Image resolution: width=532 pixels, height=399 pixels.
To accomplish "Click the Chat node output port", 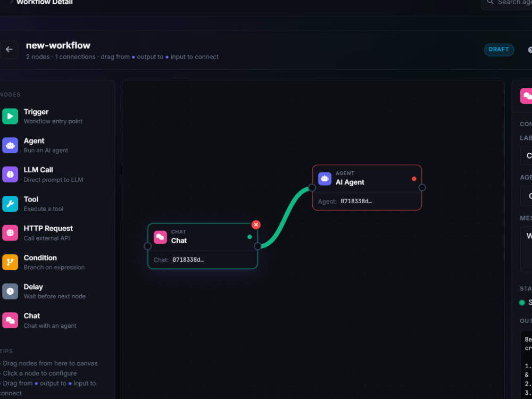I will tap(258, 246).
